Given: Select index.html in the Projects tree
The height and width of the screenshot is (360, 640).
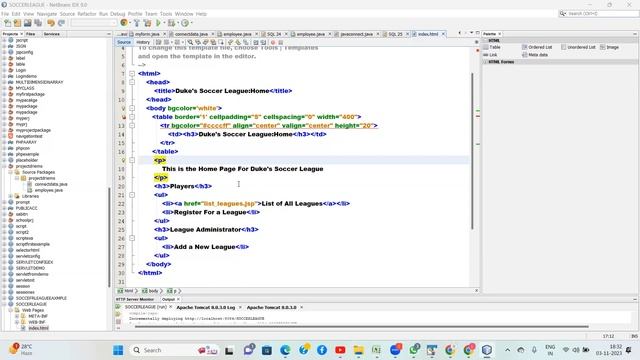Looking at the screenshot, I should point(38,328).
